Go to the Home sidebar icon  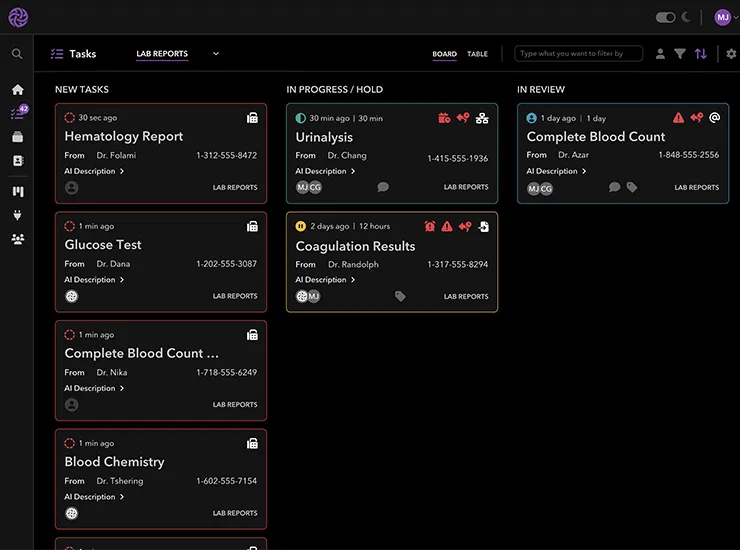[x=17, y=90]
